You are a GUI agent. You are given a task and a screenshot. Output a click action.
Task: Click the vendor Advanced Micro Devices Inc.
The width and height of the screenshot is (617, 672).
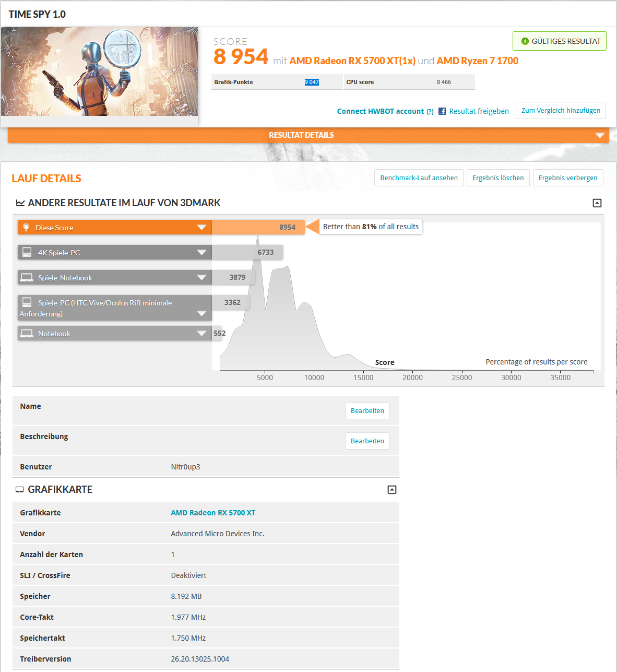[x=218, y=534]
